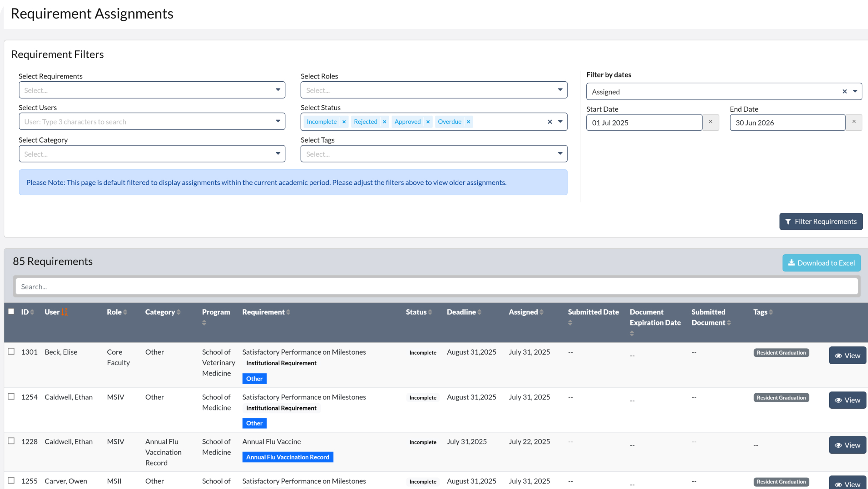Remove the Incomplete status filter chip
The height and width of the screenshot is (489, 868).
pyautogui.click(x=344, y=122)
